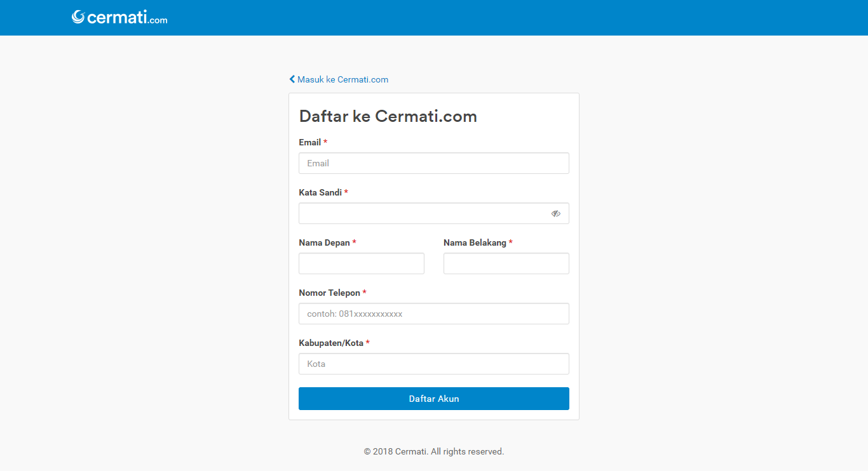Image resolution: width=868 pixels, height=471 pixels.
Task: Focus the Email input field
Action: 433,163
